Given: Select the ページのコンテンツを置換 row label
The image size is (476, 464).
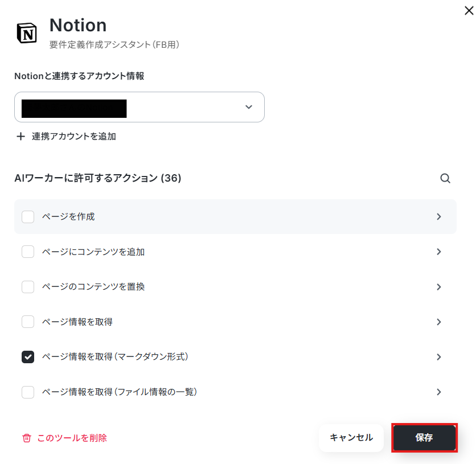Looking at the screenshot, I should (x=93, y=287).
